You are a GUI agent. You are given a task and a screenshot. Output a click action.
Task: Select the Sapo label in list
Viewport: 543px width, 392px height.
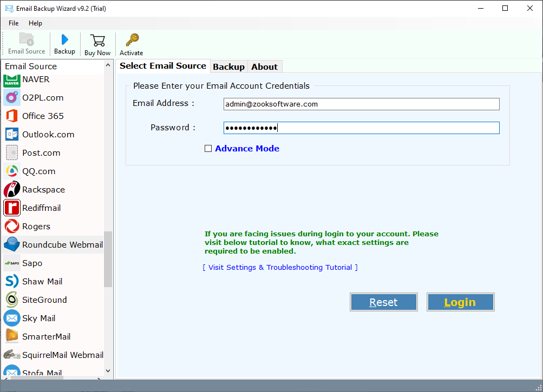click(32, 263)
